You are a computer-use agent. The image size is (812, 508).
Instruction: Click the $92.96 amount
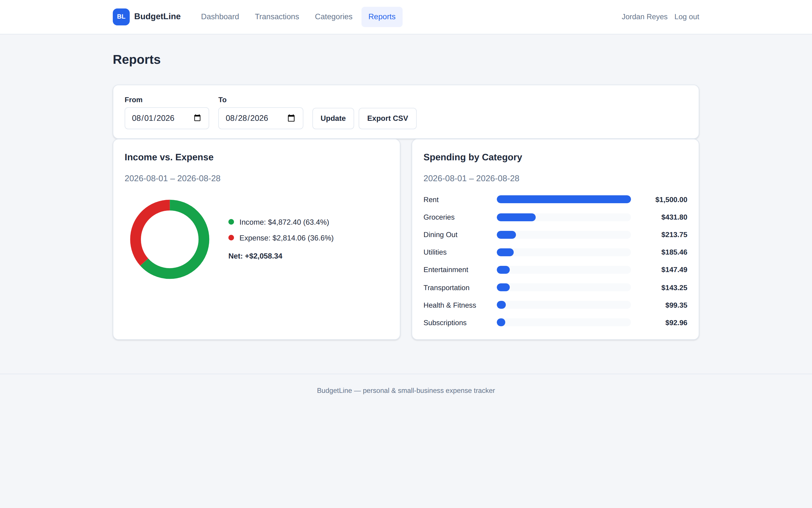pos(676,323)
